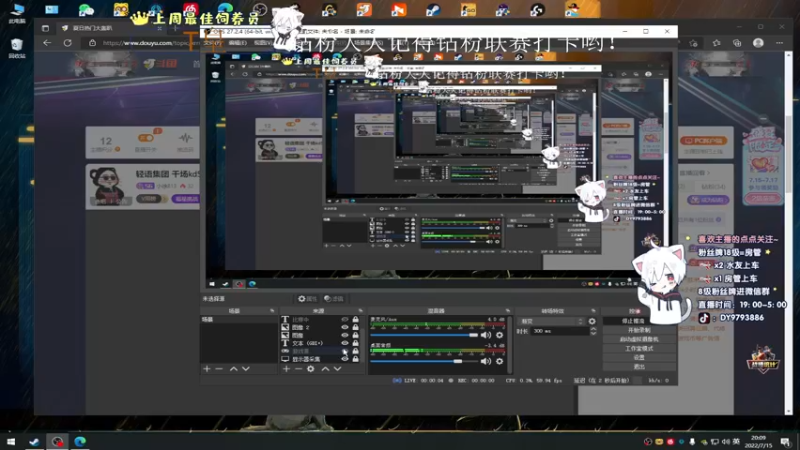This screenshot has height=450, width=800.
Task: Toggle the lock on the 图像 source
Action: pyautogui.click(x=356, y=335)
